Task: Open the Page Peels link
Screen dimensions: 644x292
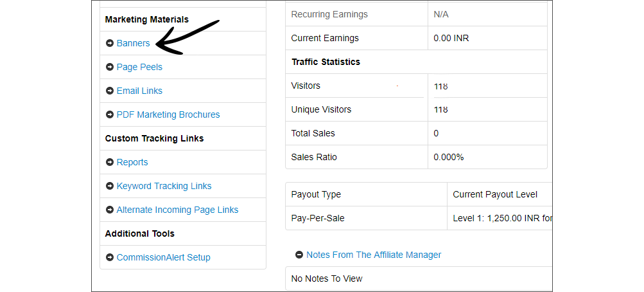Action: [139, 68]
